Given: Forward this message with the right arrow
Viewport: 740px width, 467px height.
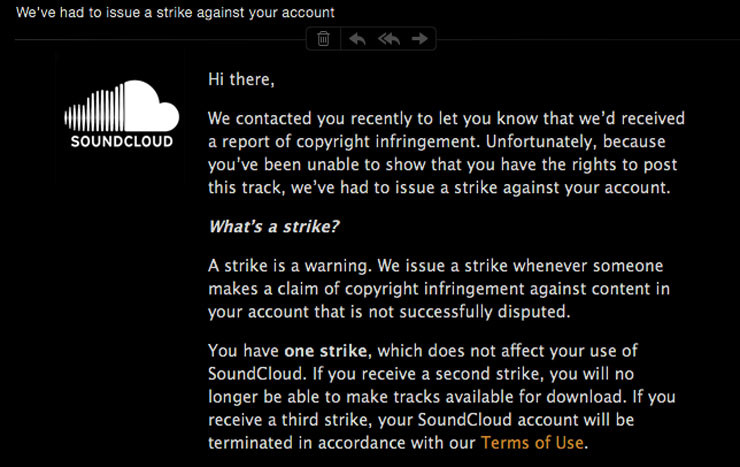Looking at the screenshot, I should pos(420,39).
